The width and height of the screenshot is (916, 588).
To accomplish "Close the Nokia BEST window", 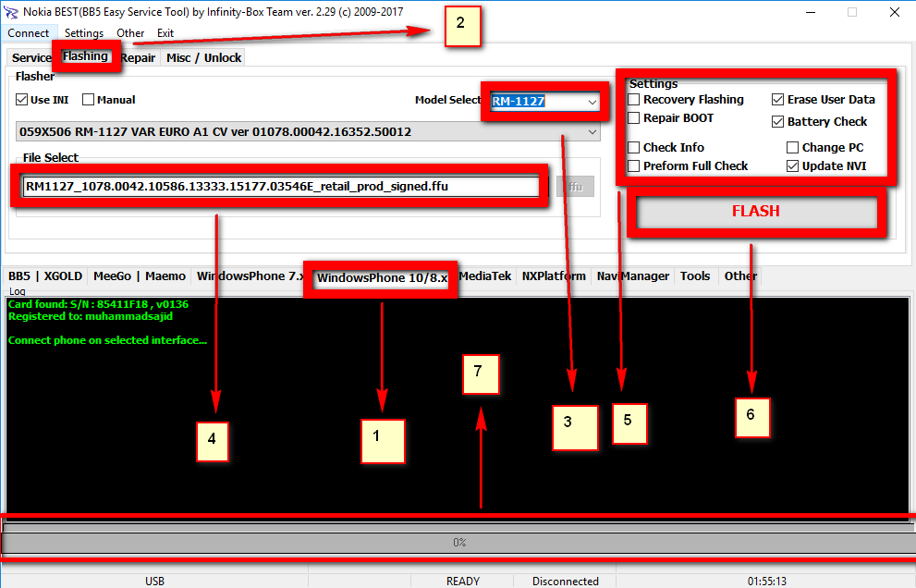I will coord(895,12).
